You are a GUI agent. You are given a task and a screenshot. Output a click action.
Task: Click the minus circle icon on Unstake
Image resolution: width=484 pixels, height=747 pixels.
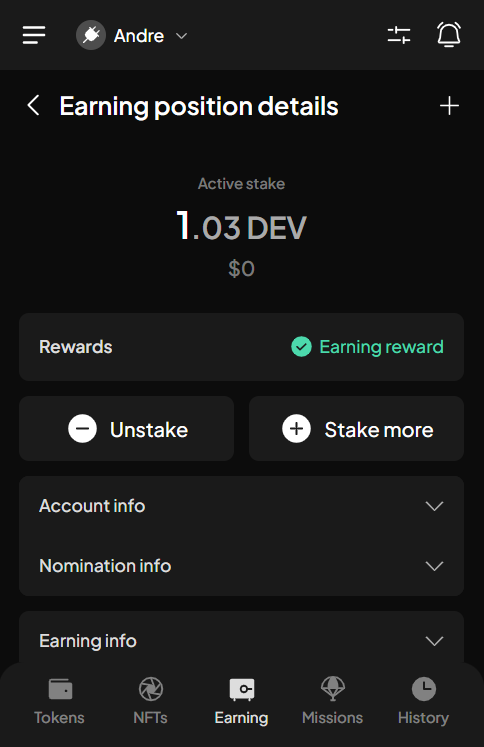82,429
